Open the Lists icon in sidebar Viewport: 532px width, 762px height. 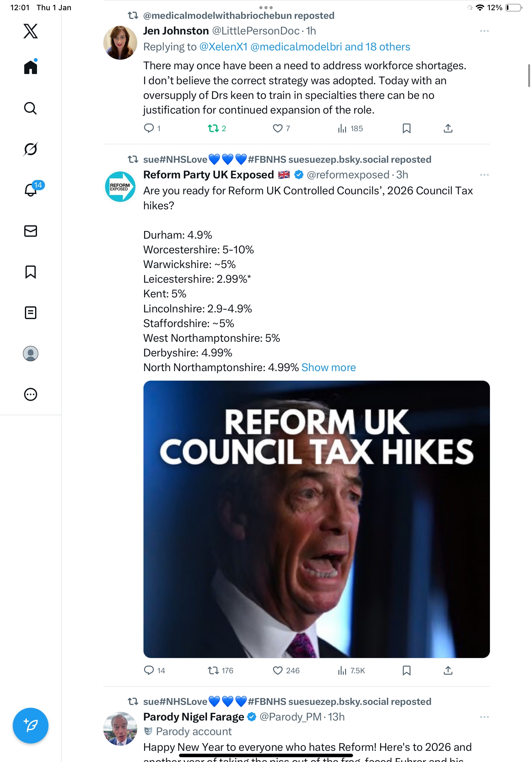(x=31, y=313)
